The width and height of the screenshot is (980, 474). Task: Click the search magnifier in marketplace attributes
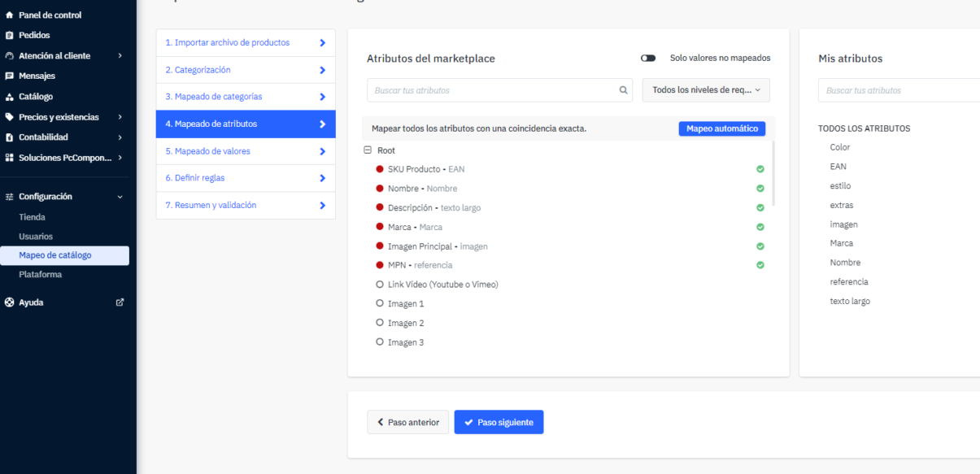[623, 90]
